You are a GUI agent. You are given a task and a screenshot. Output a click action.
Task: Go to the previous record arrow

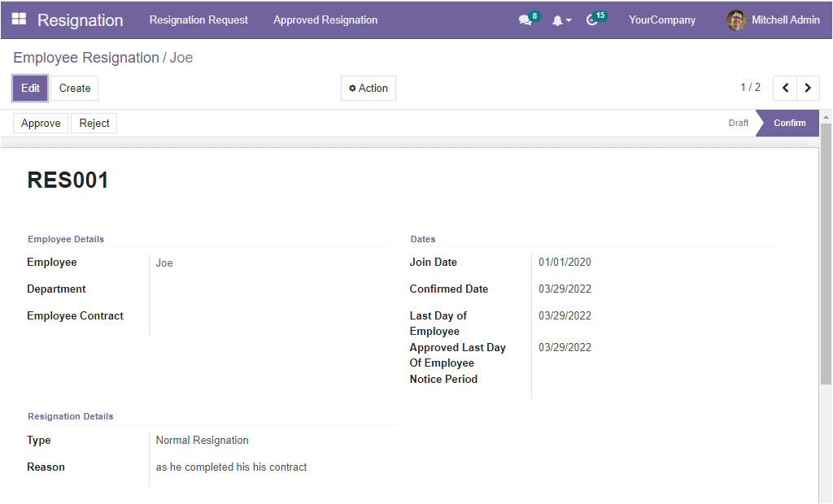click(x=785, y=88)
